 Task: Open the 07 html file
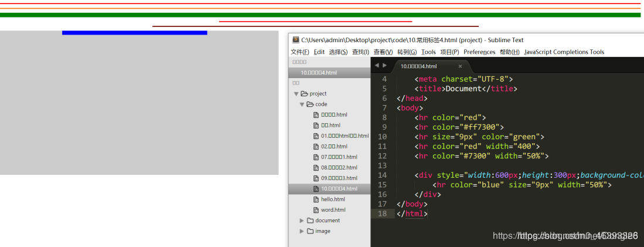(339, 157)
